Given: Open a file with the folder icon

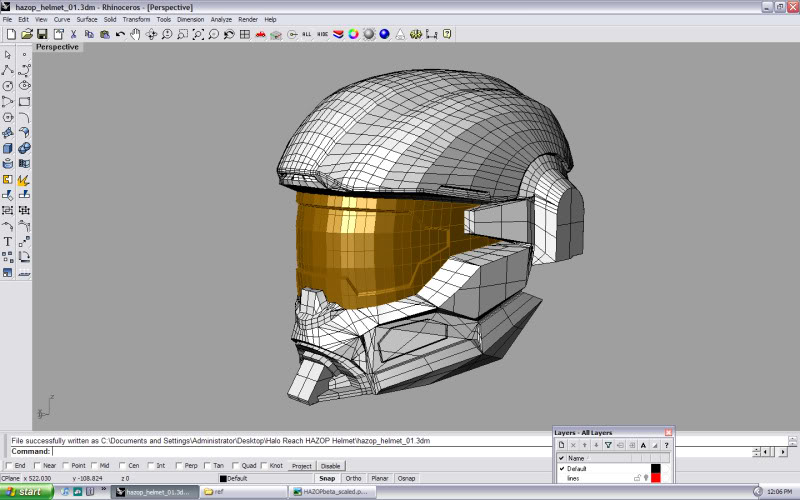Looking at the screenshot, I should coord(27,34).
